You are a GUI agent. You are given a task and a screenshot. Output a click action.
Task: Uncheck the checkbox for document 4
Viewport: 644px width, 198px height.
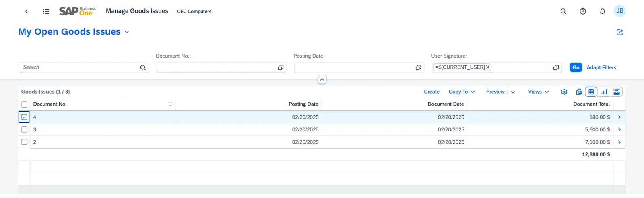coord(24,117)
